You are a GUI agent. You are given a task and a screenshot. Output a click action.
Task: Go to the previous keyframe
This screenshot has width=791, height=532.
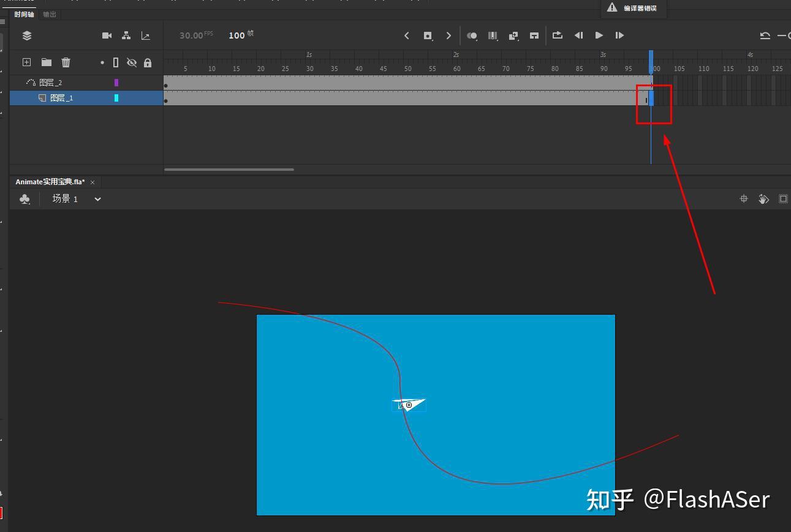pyautogui.click(x=407, y=36)
